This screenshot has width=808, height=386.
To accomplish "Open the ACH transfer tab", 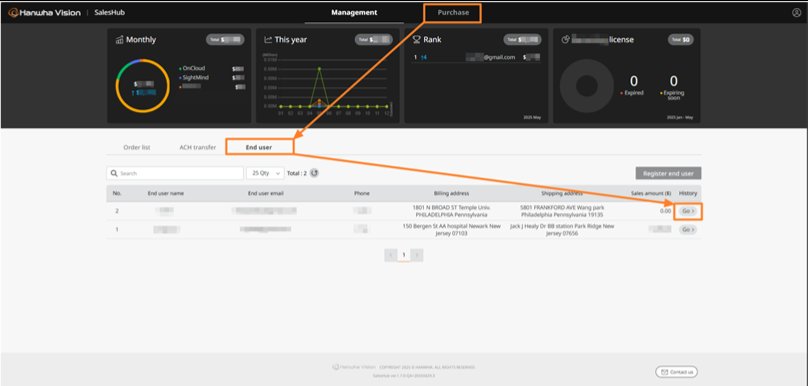I will (x=197, y=147).
